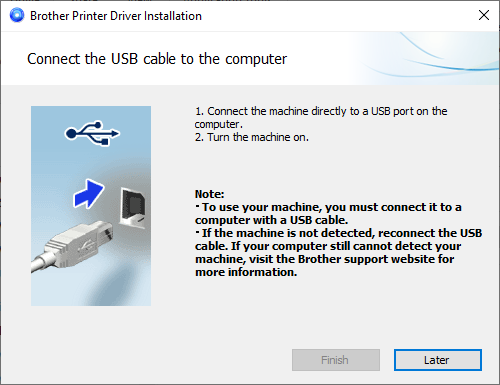
Task: Click the blue arrow in the illustration
Action: point(88,194)
